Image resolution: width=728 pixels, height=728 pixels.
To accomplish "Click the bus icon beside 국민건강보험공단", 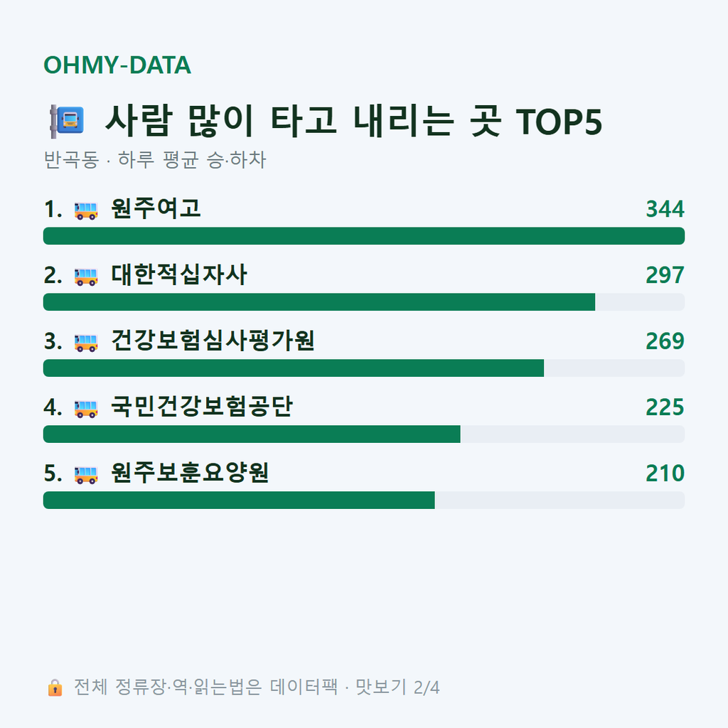I will tap(86, 408).
